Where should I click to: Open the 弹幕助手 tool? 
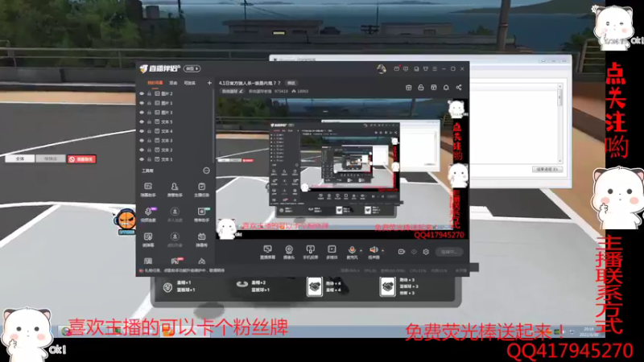click(x=148, y=190)
